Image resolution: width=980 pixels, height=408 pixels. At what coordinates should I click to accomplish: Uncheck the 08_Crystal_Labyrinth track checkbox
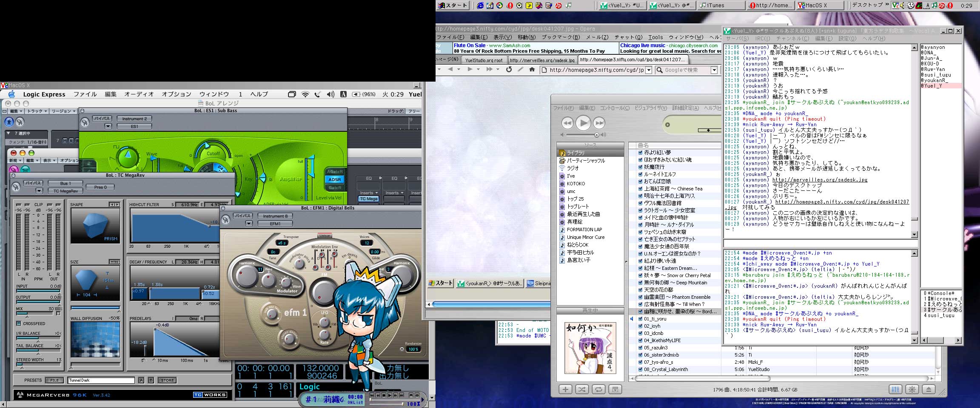[x=640, y=369]
